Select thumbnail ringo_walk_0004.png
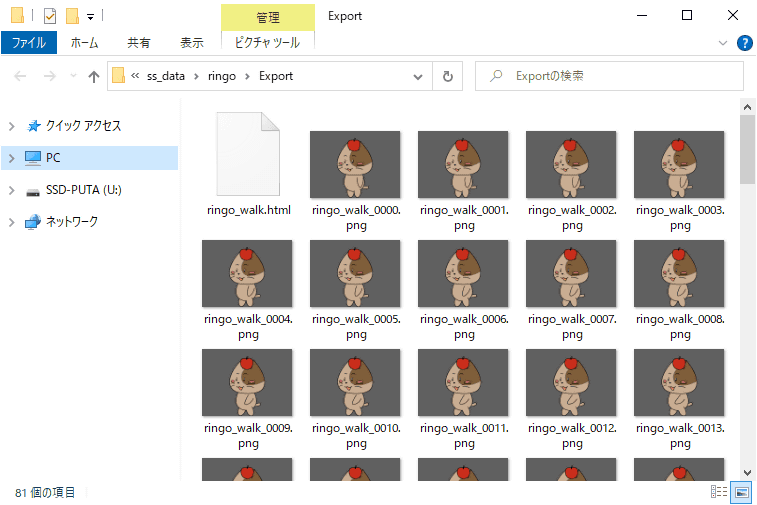This screenshot has height=505, width=757. (247, 274)
